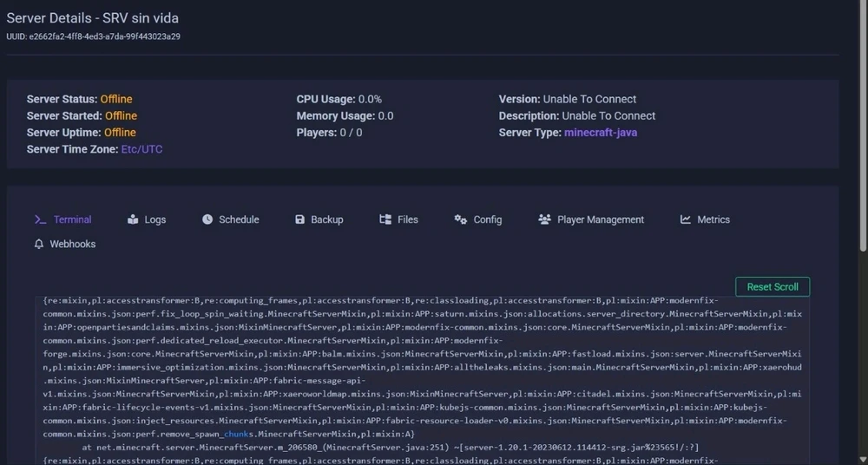This screenshot has width=868, height=465.
Task: Click the Files folder tree icon
Action: [x=385, y=219]
